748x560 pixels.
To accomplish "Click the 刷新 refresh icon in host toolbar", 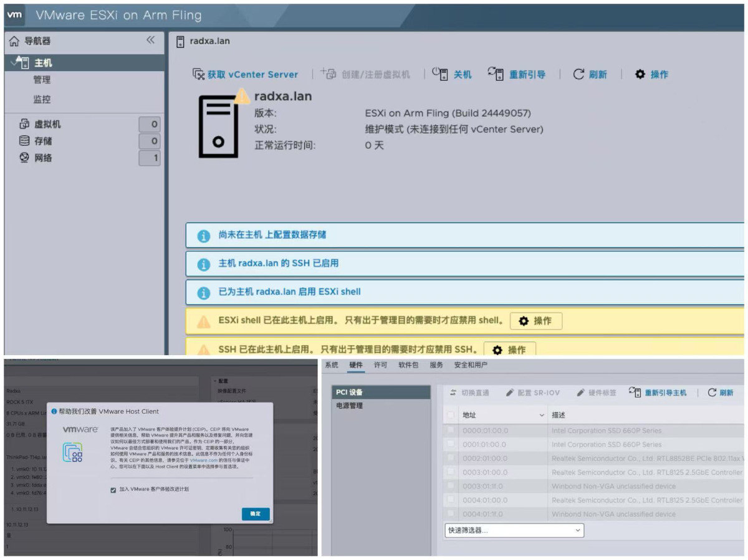I will click(578, 74).
